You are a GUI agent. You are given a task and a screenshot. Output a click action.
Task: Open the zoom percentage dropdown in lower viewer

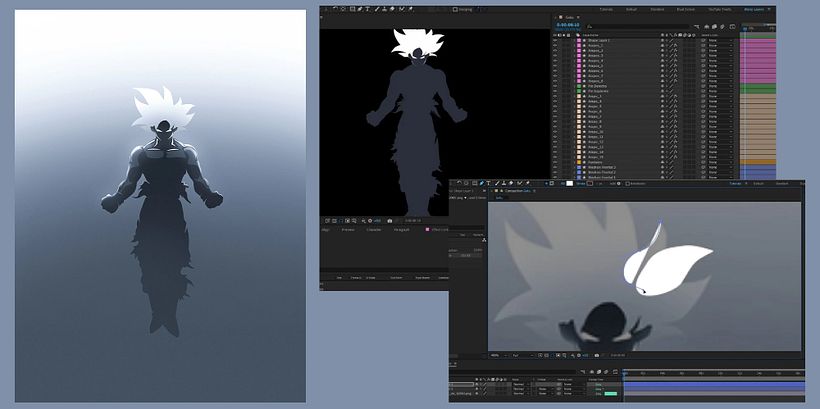pos(497,355)
